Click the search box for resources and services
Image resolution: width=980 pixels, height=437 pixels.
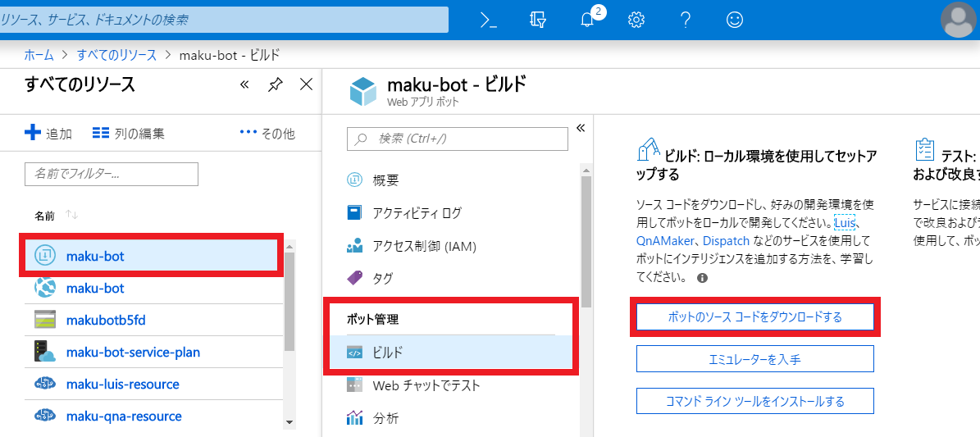pos(224,20)
